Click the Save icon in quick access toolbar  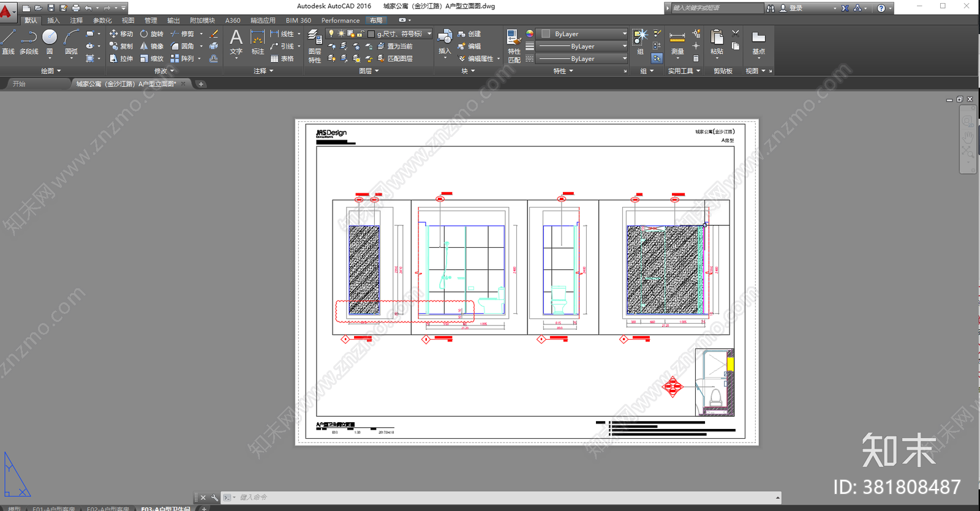click(51, 8)
